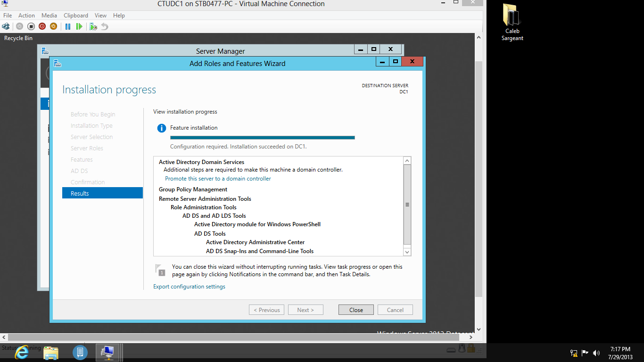Open the blue round app on the taskbar

point(80,352)
